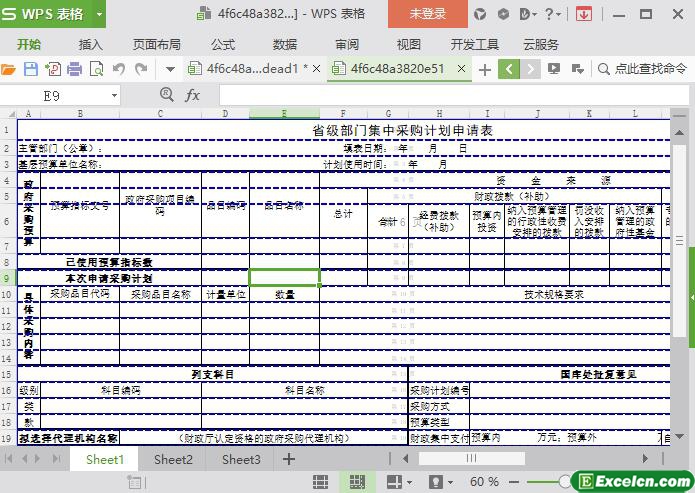This screenshot has width=695, height=493.
Task: Switch to Sheet2 tab
Action: (x=173, y=459)
